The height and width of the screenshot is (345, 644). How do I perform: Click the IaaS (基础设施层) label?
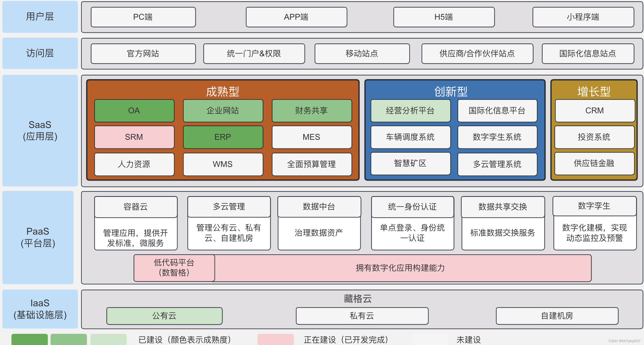click(40, 309)
